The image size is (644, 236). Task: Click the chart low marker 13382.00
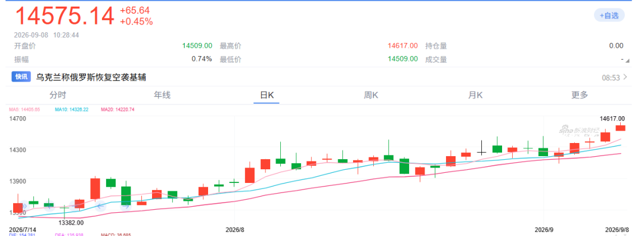coord(71,222)
